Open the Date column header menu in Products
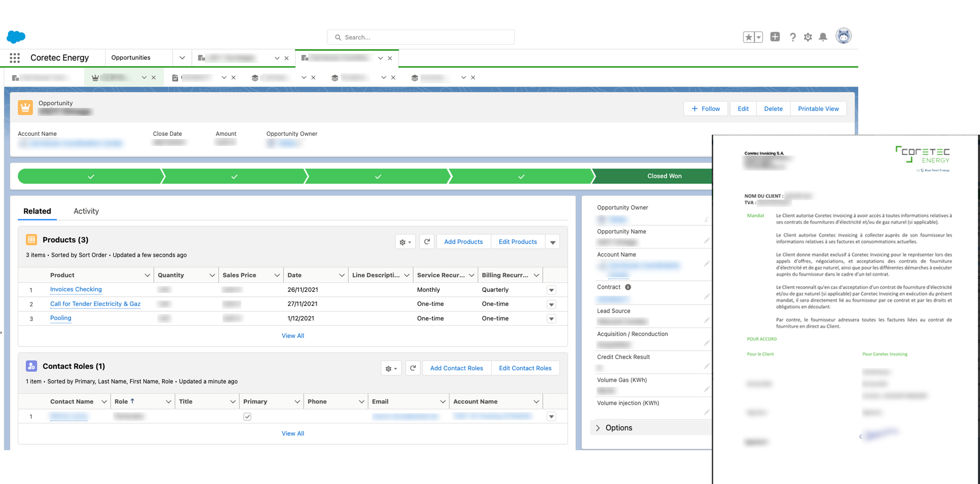980x484 pixels. click(342, 275)
